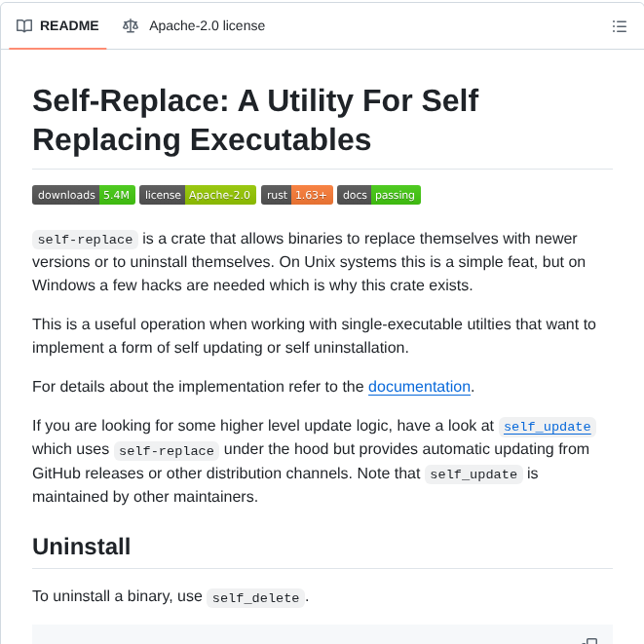
Task: Open the docs passing badge
Action: click(379, 195)
